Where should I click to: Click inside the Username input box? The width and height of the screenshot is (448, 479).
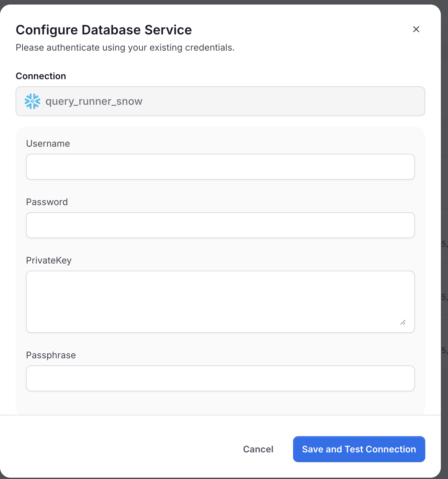(220, 167)
